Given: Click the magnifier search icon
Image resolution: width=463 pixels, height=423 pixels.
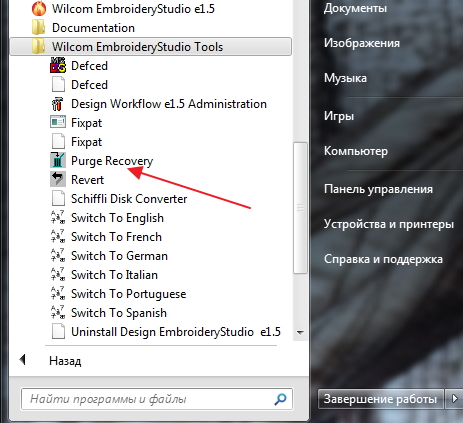Looking at the screenshot, I should [x=280, y=399].
